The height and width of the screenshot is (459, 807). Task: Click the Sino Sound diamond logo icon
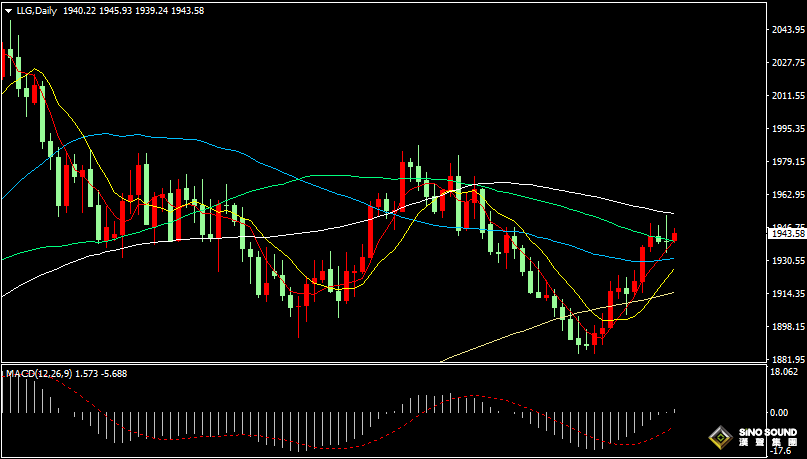718,438
